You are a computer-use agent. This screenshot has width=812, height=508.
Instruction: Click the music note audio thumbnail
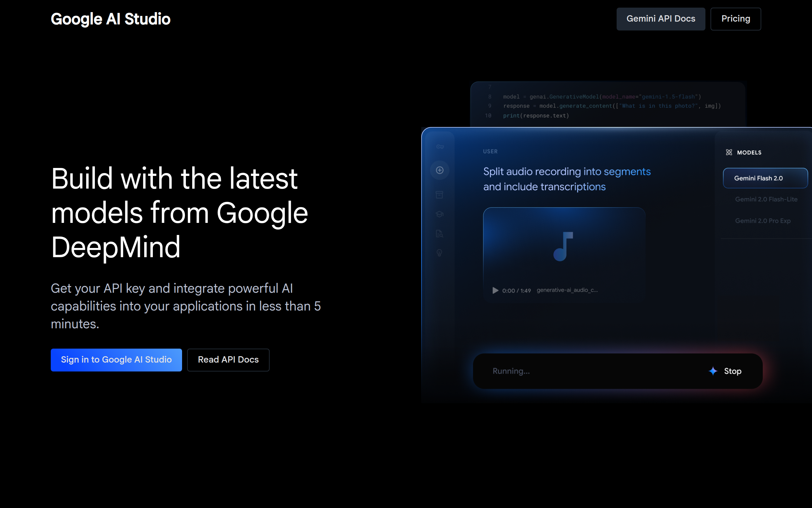point(564,246)
